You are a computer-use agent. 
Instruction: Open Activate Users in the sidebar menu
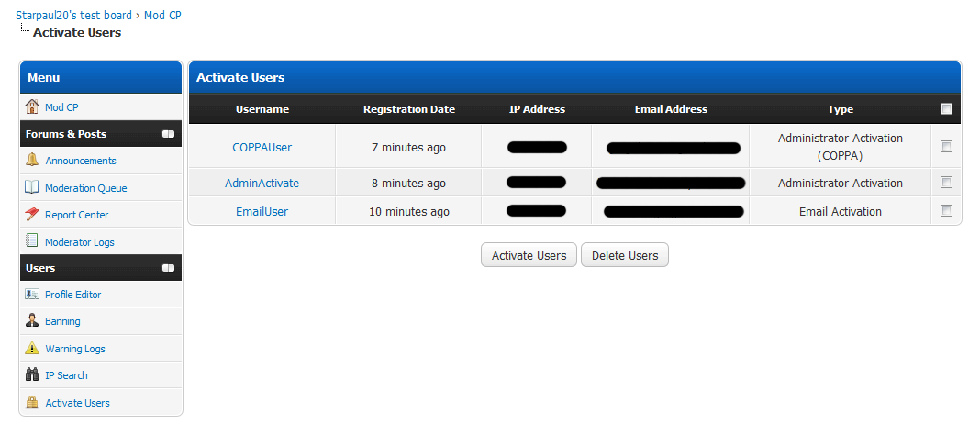click(x=77, y=403)
